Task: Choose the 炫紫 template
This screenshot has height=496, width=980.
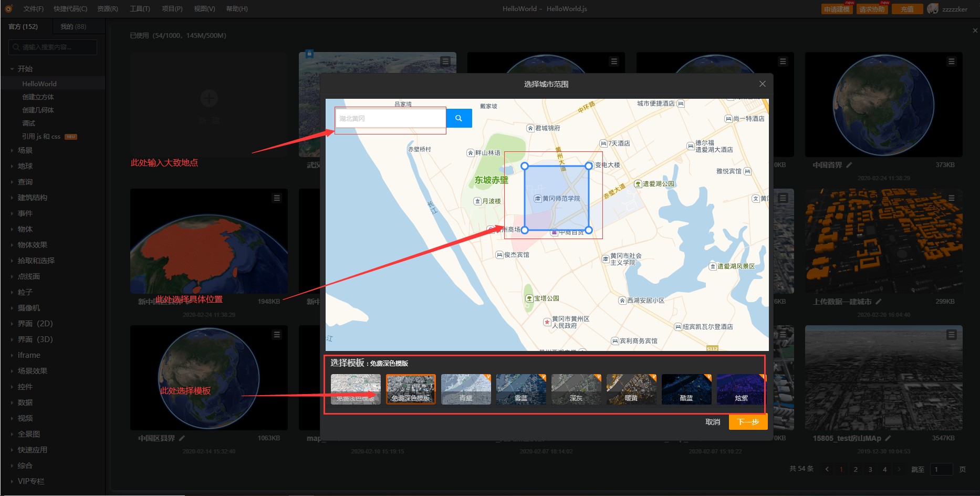Action: (x=741, y=389)
